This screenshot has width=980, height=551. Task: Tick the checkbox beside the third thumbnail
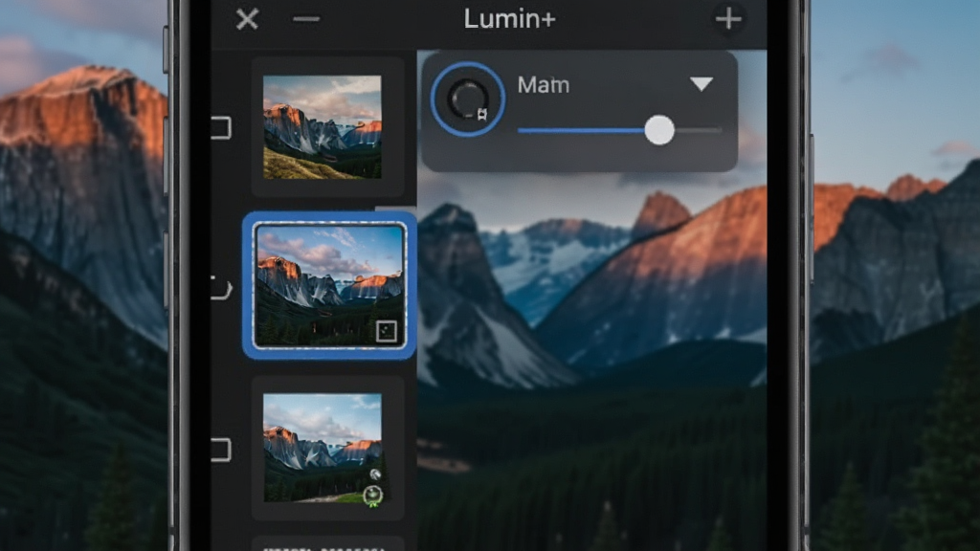[x=221, y=450]
